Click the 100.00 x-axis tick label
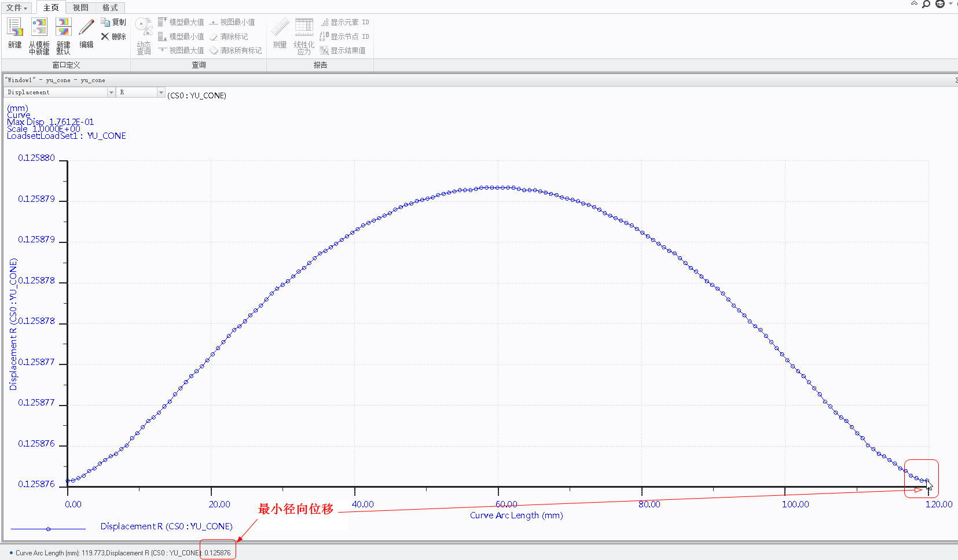The width and height of the screenshot is (958, 560). [x=795, y=504]
